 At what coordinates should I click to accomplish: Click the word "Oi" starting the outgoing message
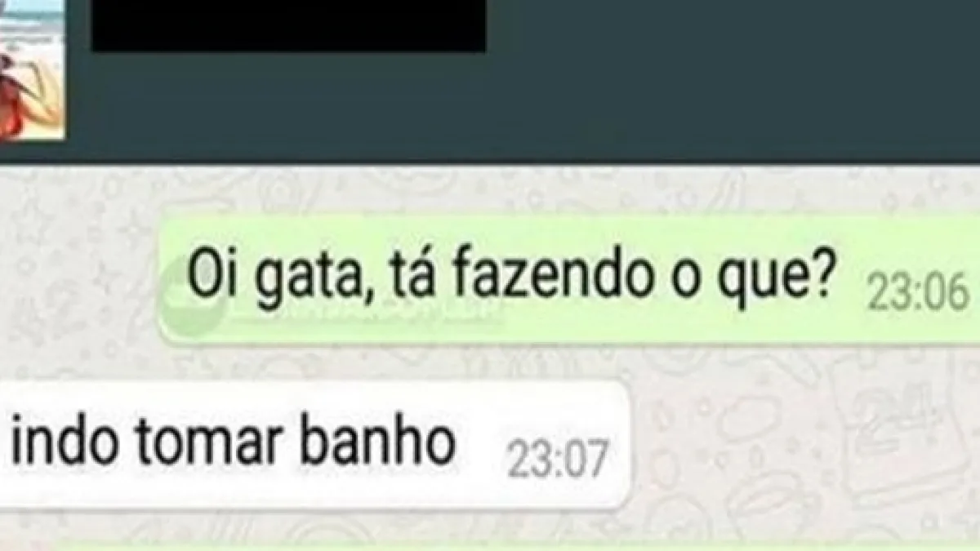pyautogui.click(x=204, y=276)
